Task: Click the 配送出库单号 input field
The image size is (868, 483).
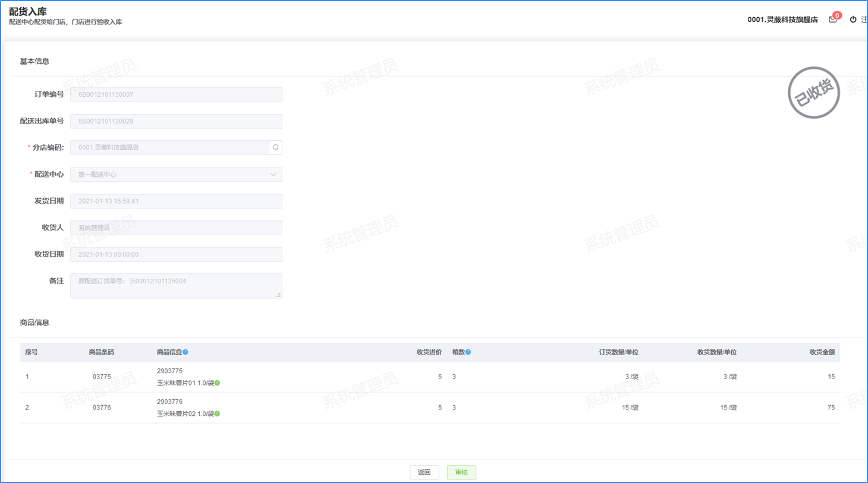Action: tap(176, 121)
